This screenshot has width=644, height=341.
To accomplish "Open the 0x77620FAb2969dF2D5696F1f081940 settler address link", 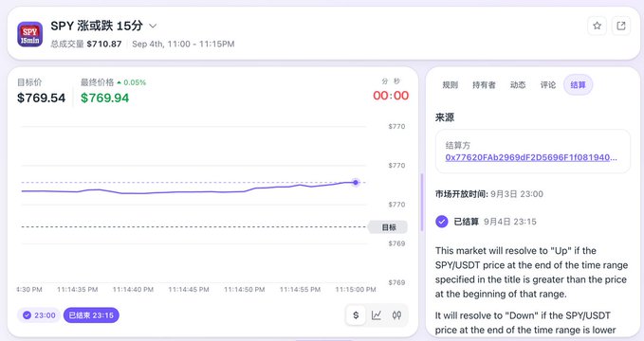I will 530,157.
